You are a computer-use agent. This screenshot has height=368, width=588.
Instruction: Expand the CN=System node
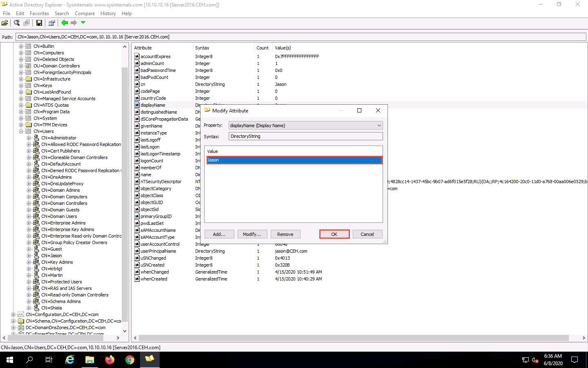(x=21, y=118)
